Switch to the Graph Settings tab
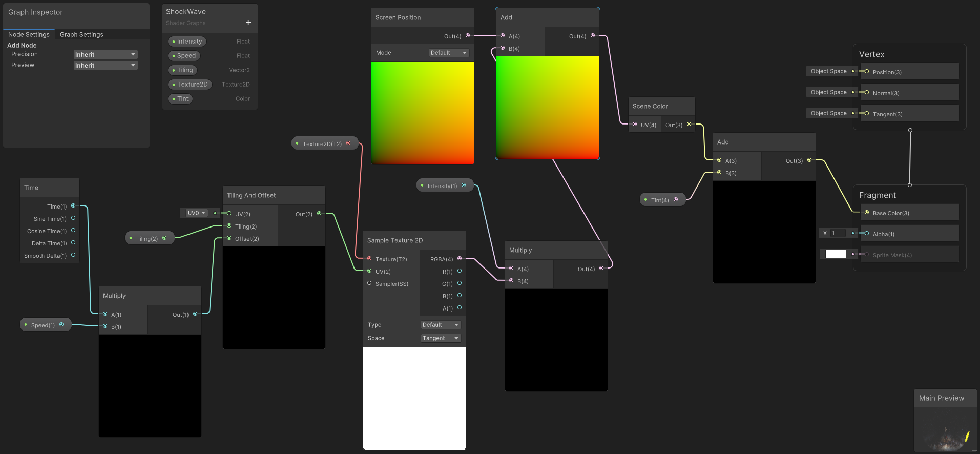The width and height of the screenshot is (980, 454). click(81, 35)
